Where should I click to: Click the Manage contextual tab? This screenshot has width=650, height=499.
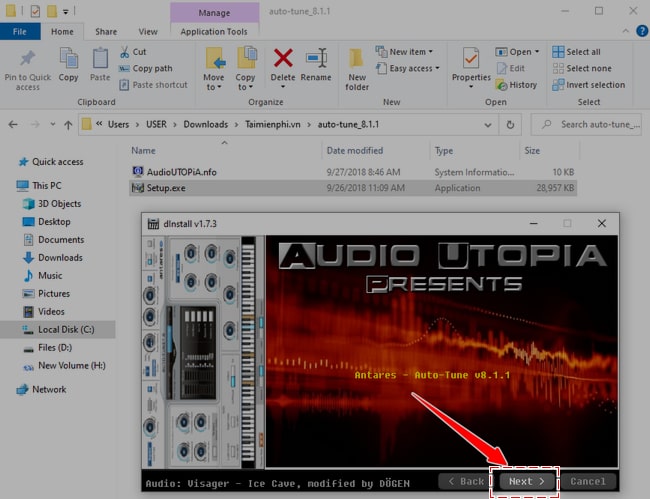[214, 12]
